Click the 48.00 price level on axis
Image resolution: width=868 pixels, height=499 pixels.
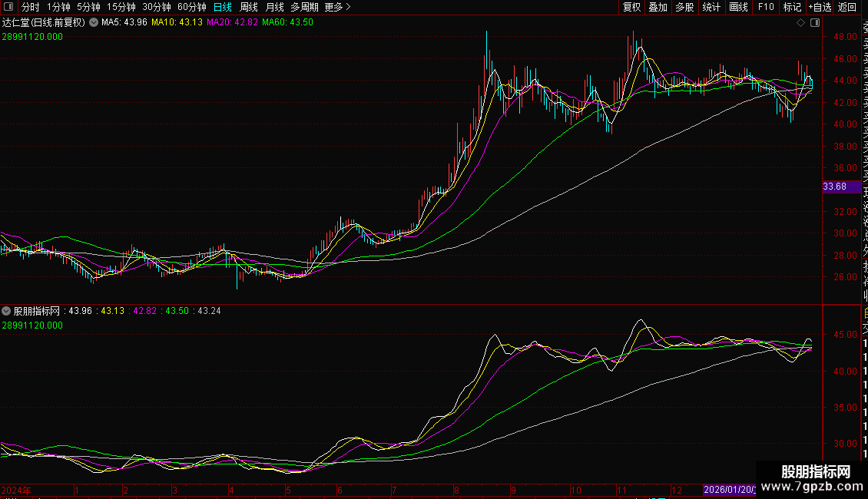click(x=845, y=37)
